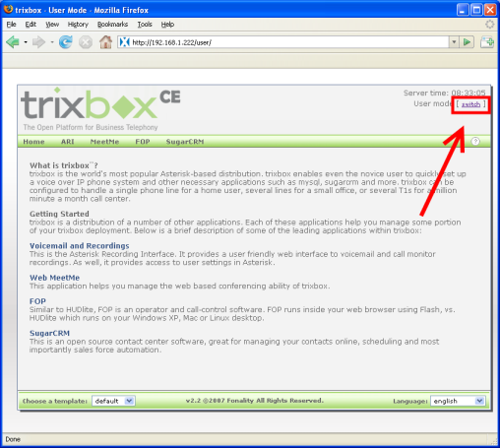Select the SugarCRM navigation tab
Screen dimensions: 500x448
pos(185,142)
